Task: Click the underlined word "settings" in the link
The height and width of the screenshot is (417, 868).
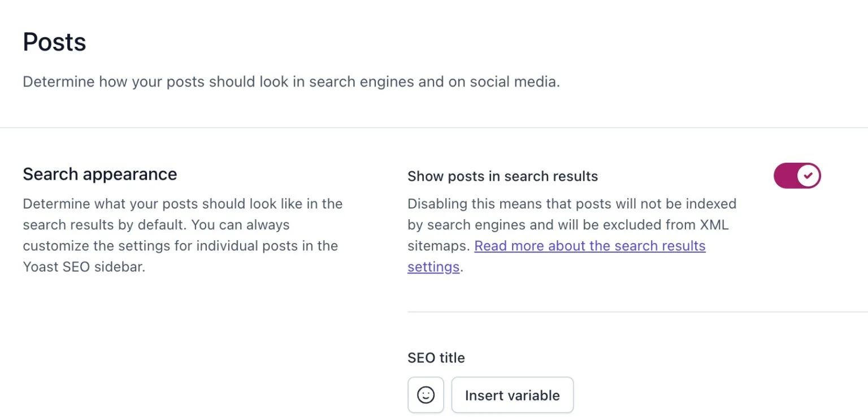Action: tap(433, 267)
